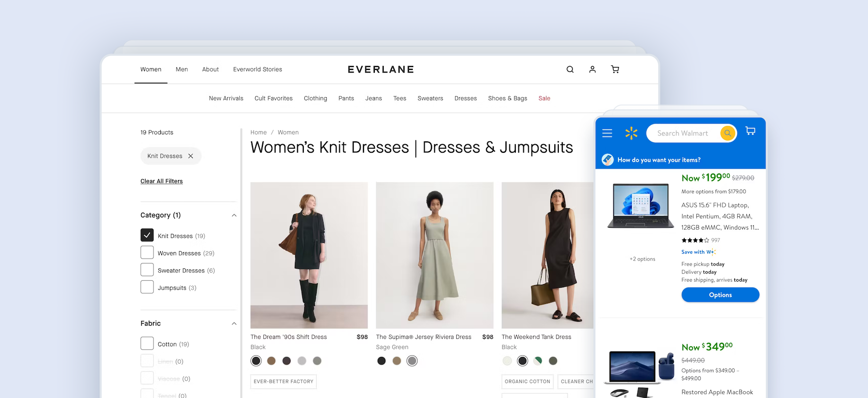Uncheck the Knit Dresses checkbox
The image size is (868, 398).
point(147,235)
